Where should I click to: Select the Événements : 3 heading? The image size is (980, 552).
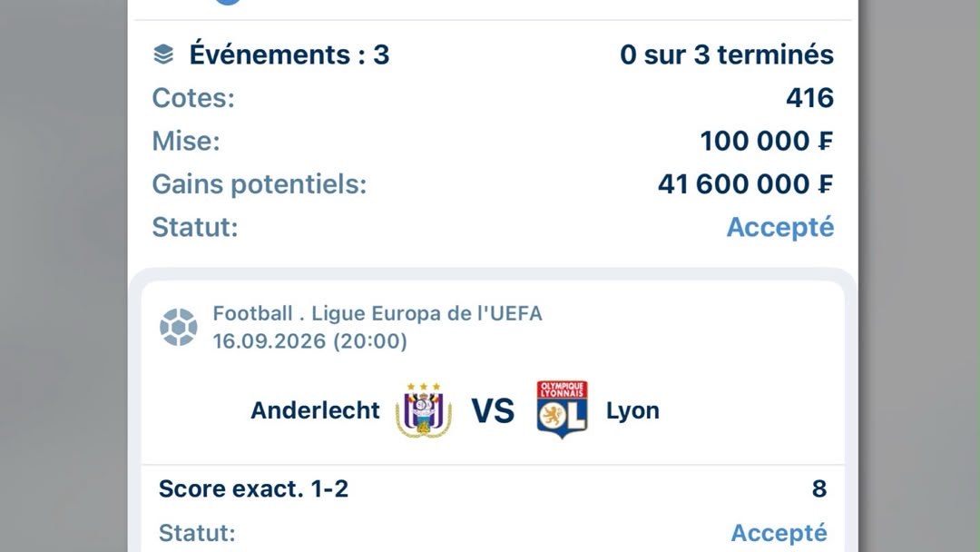tap(289, 54)
